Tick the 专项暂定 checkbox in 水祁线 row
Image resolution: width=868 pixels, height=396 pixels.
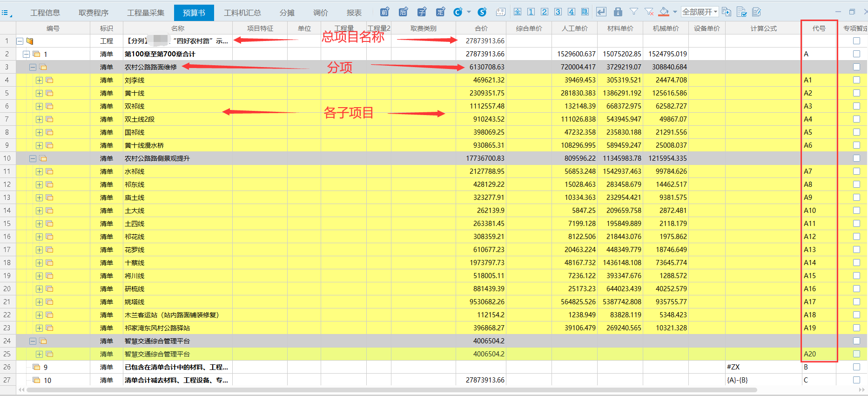tap(856, 171)
